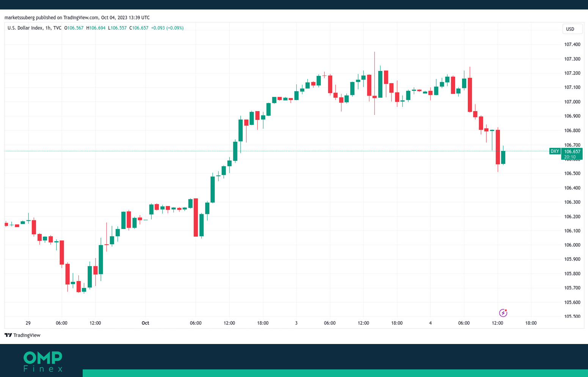Image resolution: width=588 pixels, height=377 pixels.
Task: Click the Oct label on the time axis
Action: (x=145, y=323)
